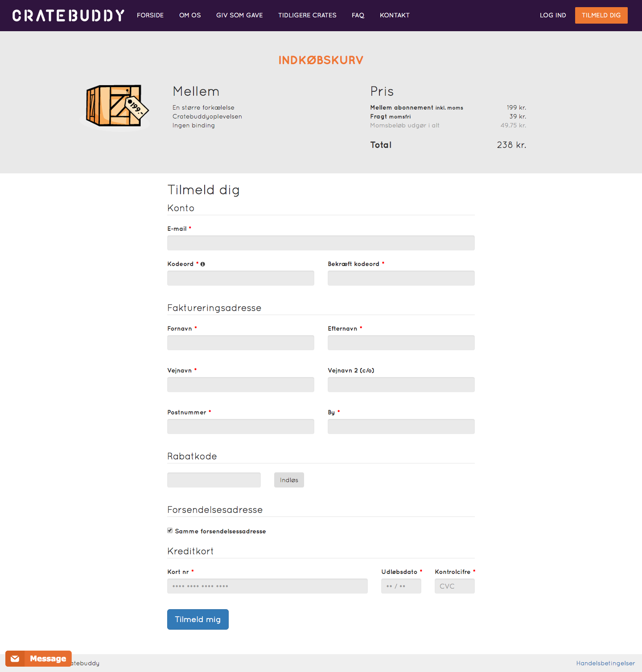Click into the Vejnavn field

point(241,385)
